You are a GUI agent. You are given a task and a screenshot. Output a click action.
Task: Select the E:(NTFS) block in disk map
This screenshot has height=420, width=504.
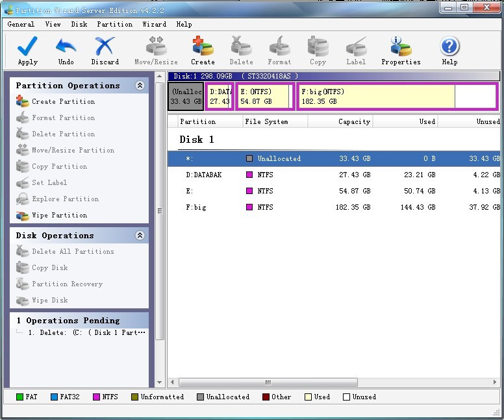click(x=265, y=96)
